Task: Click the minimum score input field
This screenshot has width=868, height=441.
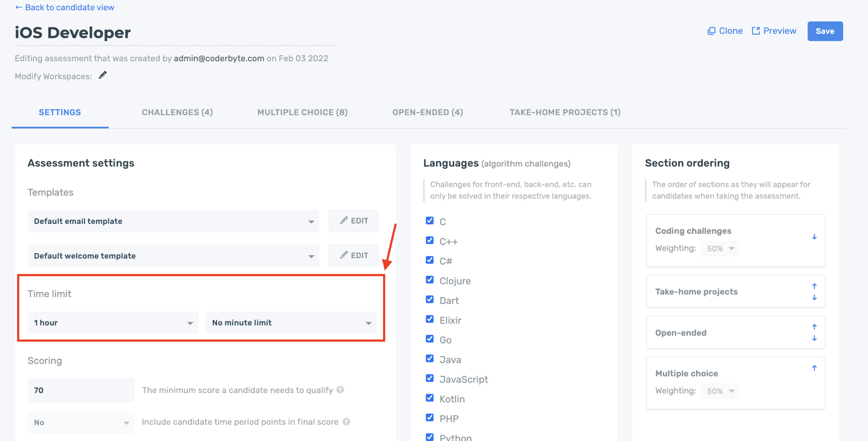Action: click(81, 390)
